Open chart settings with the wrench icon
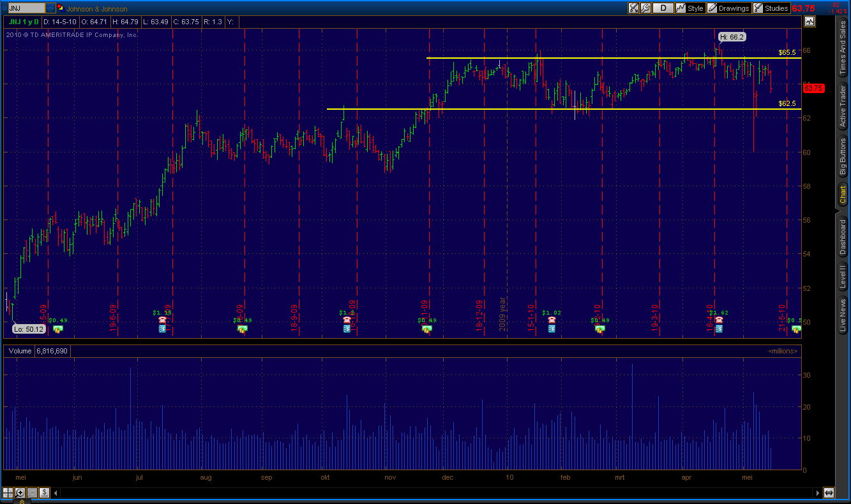Viewport: 851px width, 504px height. tap(646, 8)
